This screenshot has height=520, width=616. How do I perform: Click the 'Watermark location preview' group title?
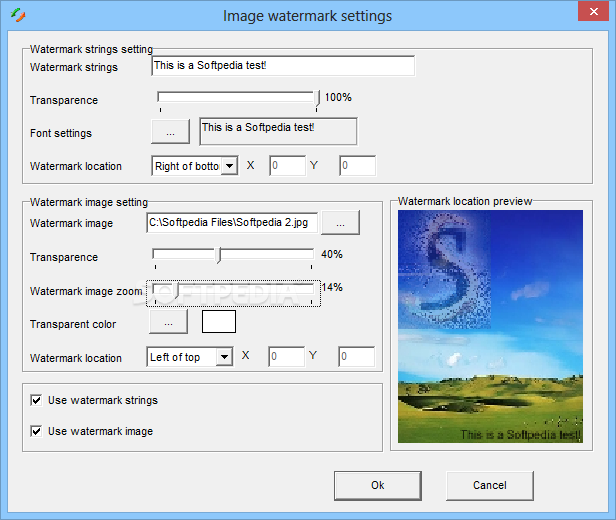click(x=465, y=201)
